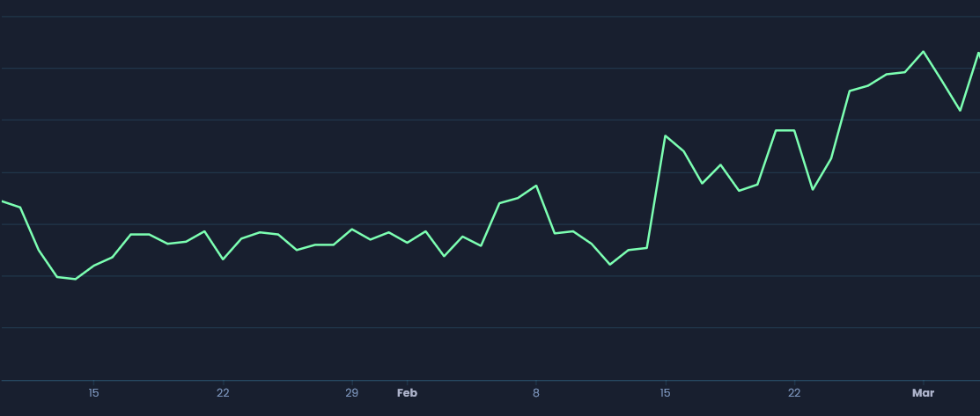The image size is (980, 416).
Task: Select the line's left-most starting point
Action: pos(3,201)
